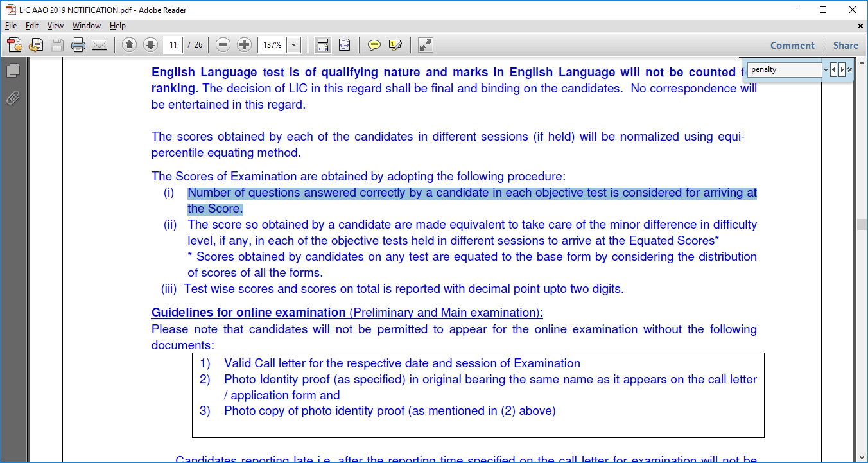Print the document using printer icon
This screenshot has width=868, height=463.
[x=78, y=45]
